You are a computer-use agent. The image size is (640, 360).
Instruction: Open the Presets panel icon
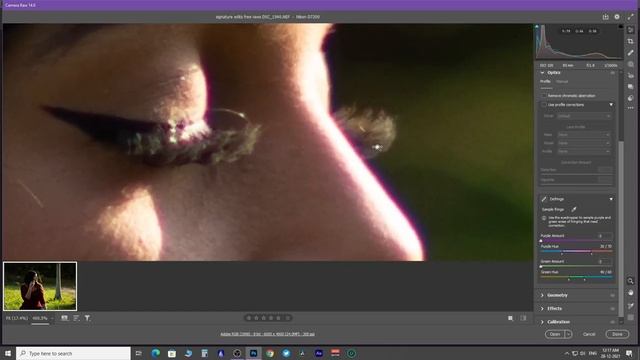[631, 98]
